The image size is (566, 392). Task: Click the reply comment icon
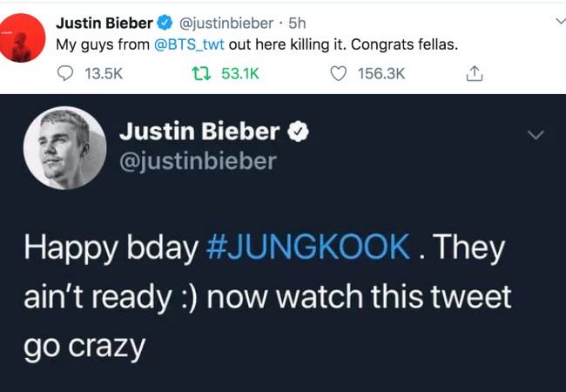tap(65, 74)
